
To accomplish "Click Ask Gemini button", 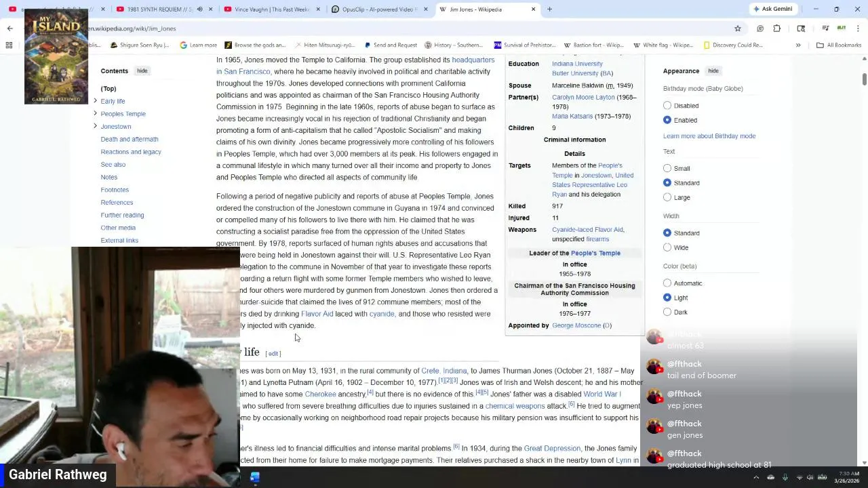I will click(x=772, y=9).
